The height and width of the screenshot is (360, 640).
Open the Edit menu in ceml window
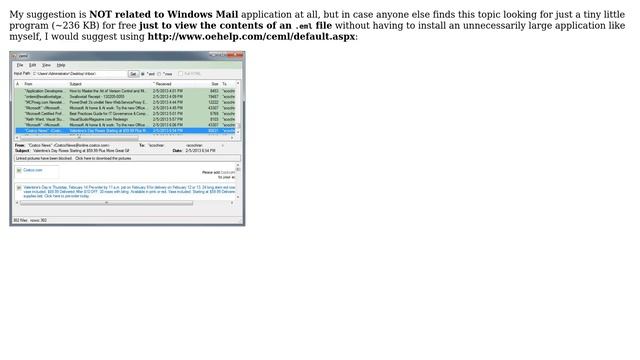point(33,65)
